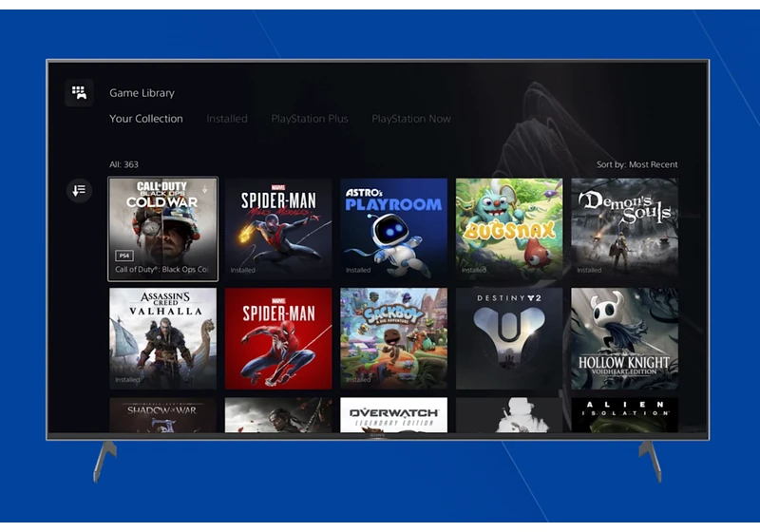Click the All: 363 count label
Viewport: 760px width, 532px height.
(x=123, y=164)
